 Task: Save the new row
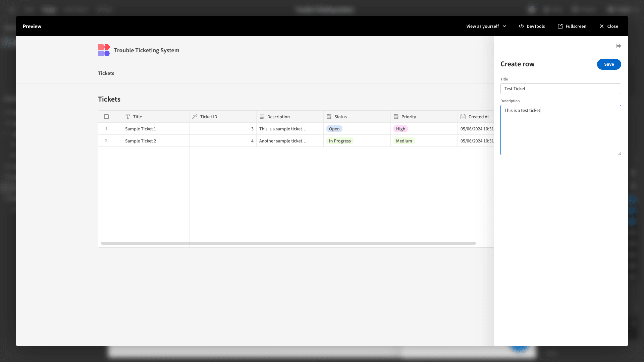tap(609, 64)
